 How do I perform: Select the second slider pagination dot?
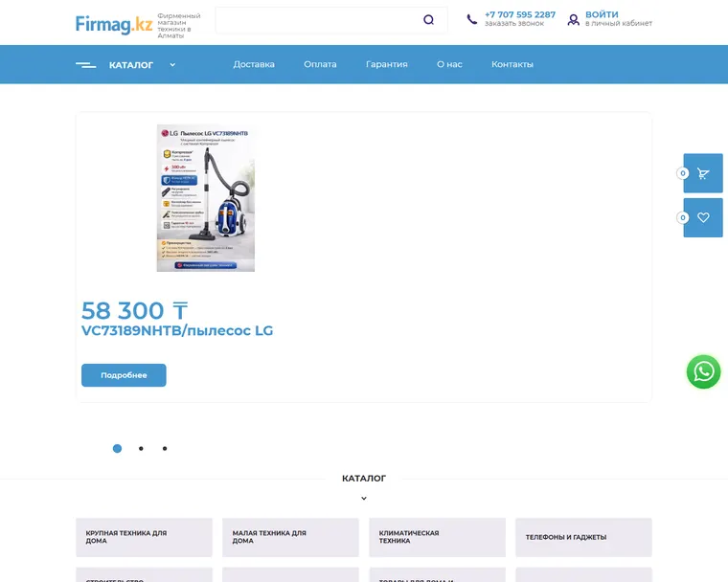click(141, 448)
